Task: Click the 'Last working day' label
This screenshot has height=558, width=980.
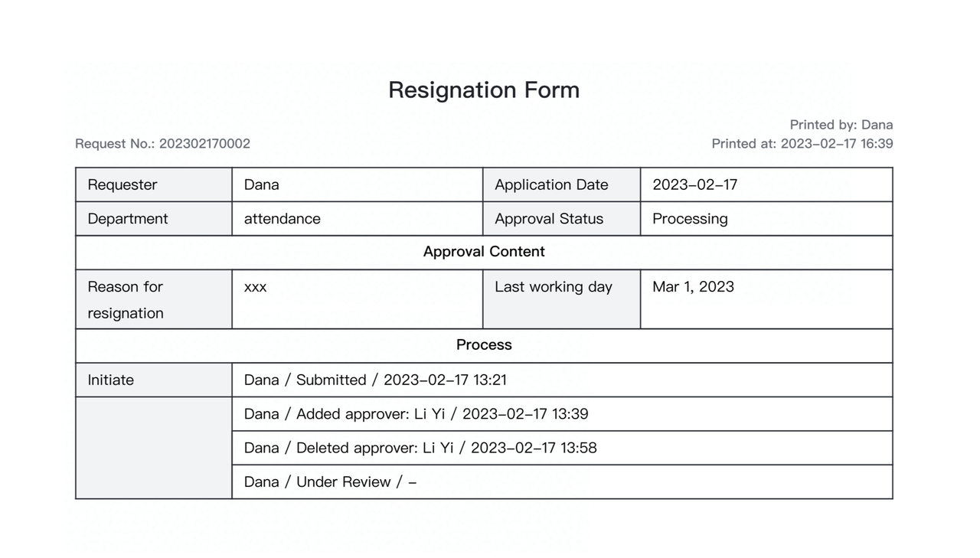Action: 554,287
